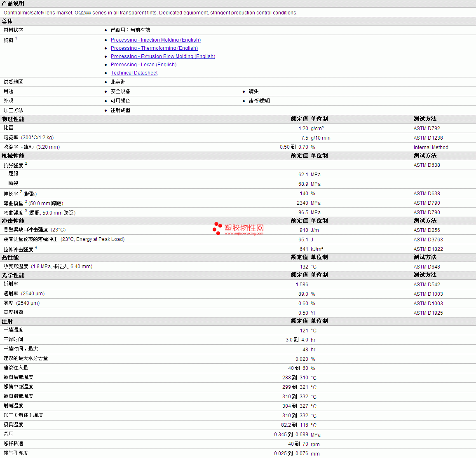
Task: Click the ASTM D542 test method
Action: click(427, 284)
